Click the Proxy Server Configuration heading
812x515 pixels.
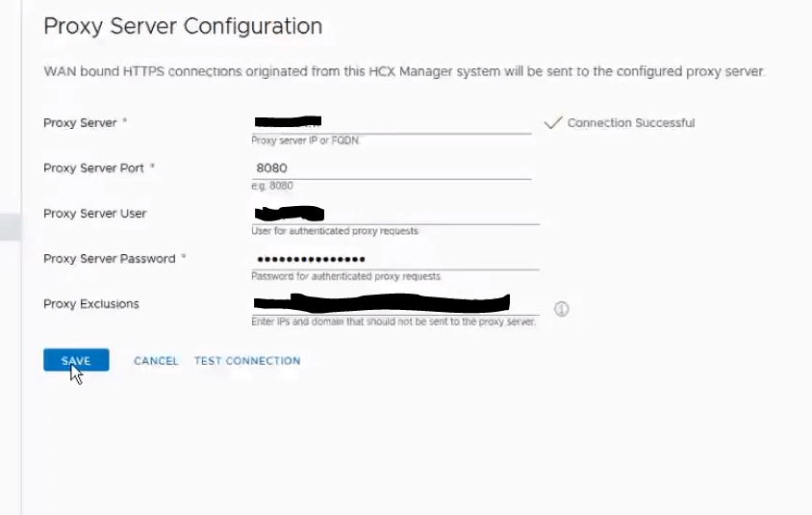pos(183,27)
